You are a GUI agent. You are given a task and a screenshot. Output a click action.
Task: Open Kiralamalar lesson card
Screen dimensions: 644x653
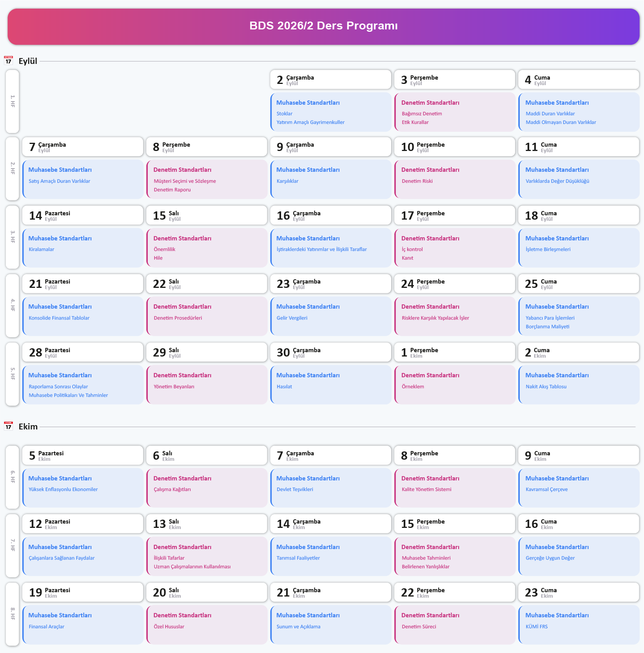pos(83,248)
